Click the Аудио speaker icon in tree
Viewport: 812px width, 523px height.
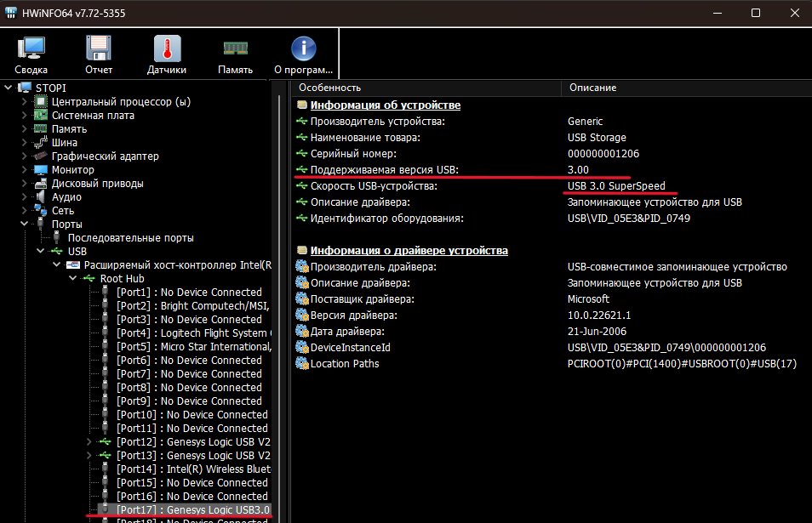pyautogui.click(x=41, y=196)
